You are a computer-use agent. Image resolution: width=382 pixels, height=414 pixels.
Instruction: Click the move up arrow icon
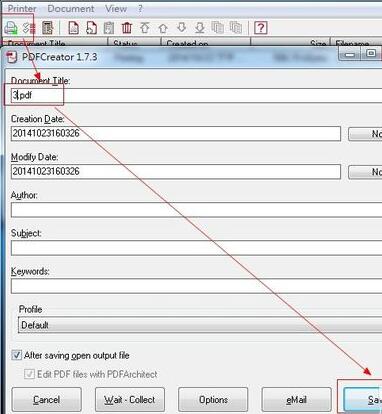[163, 28]
